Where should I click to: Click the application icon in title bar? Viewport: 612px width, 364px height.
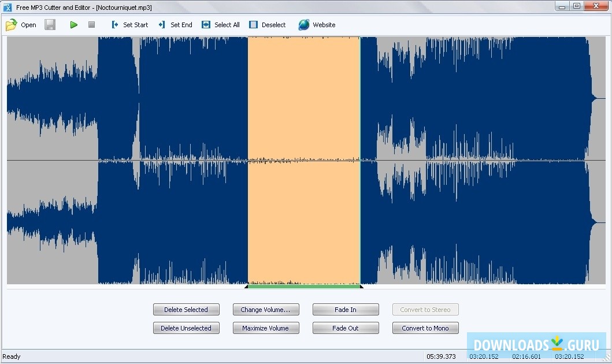click(x=8, y=8)
